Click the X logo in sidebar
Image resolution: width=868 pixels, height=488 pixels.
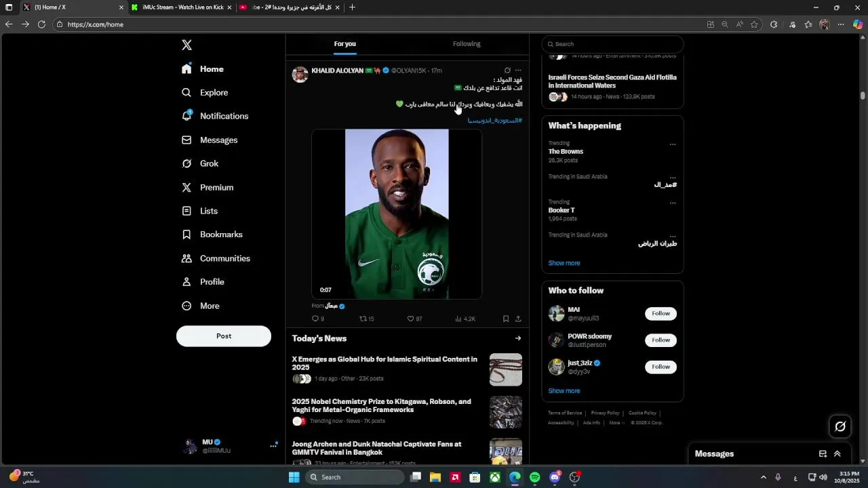pos(187,45)
